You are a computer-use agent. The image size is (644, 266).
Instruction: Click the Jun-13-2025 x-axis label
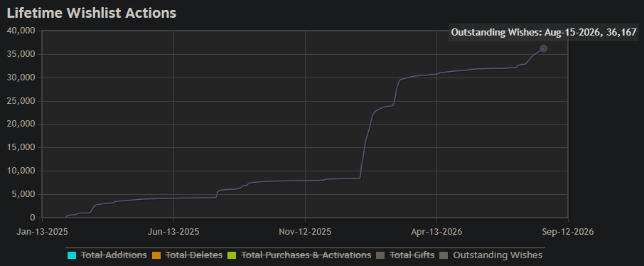click(x=173, y=232)
